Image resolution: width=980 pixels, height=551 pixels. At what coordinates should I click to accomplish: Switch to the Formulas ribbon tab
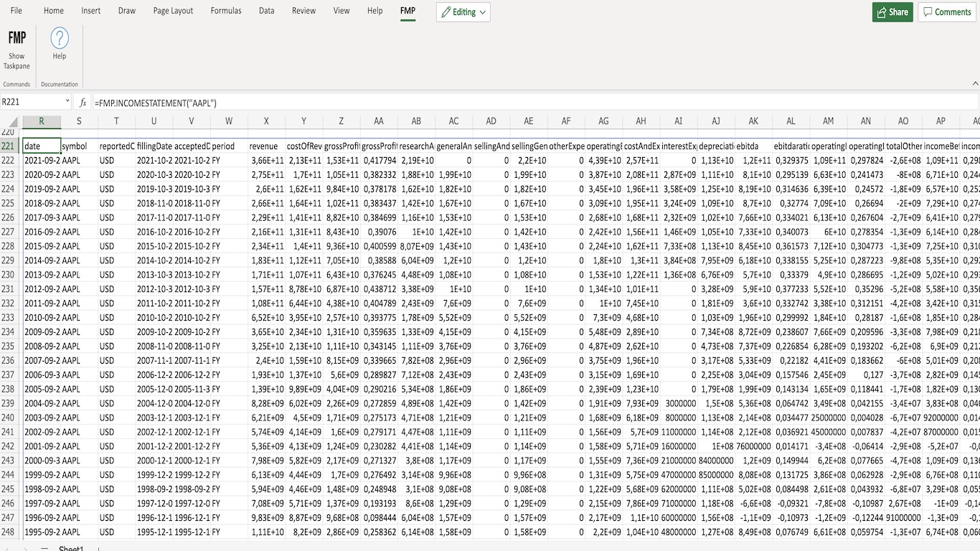[x=226, y=11]
